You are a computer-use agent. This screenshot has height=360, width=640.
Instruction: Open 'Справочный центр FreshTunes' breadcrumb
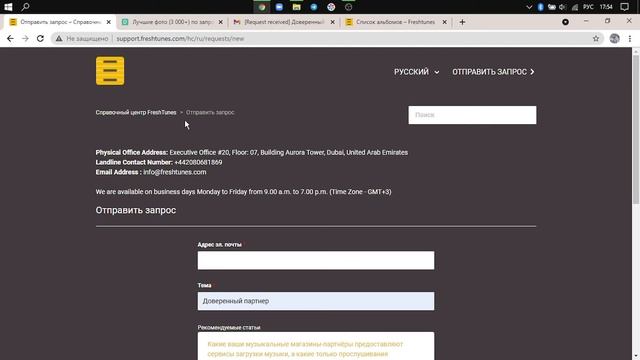136,112
